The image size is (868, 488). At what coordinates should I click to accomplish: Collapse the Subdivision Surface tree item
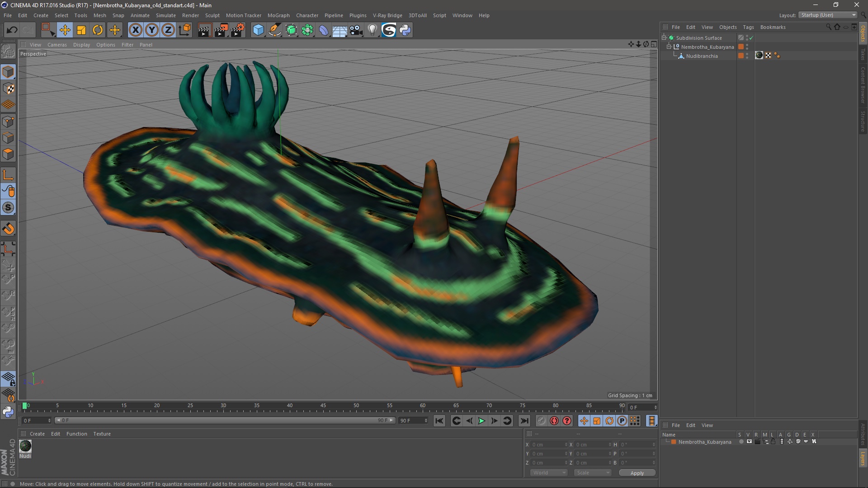664,38
